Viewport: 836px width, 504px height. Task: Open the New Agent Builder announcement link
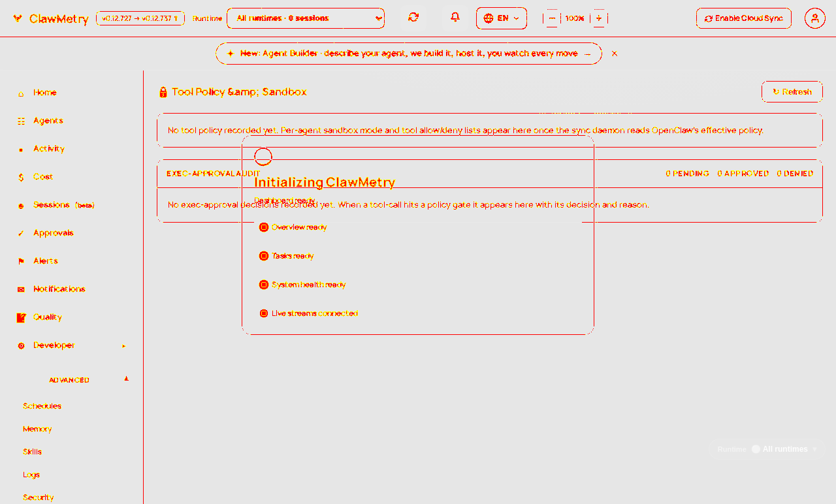point(409,54)
